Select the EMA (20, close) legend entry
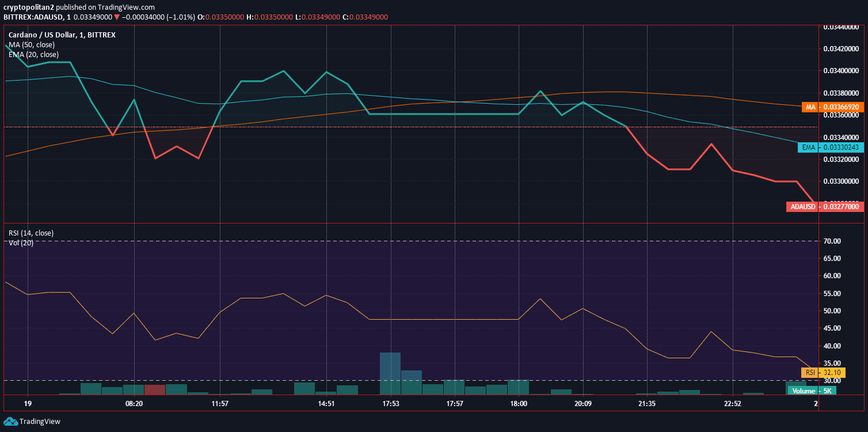This screenshot has height=432, width=868. click(x=33, y=54)
